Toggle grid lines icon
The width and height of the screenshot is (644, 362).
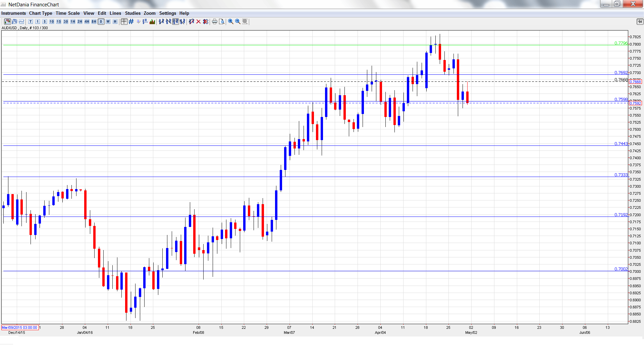pyautogui.click(x=131, y=21)
